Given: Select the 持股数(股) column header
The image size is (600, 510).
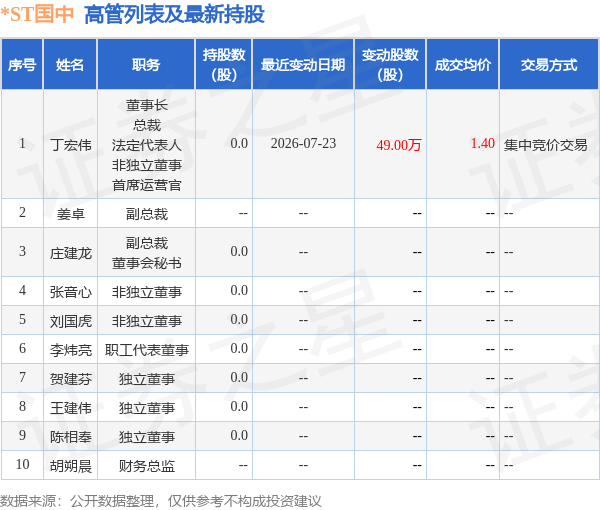Looking at the screenshot, I should (x=224, y=65).
